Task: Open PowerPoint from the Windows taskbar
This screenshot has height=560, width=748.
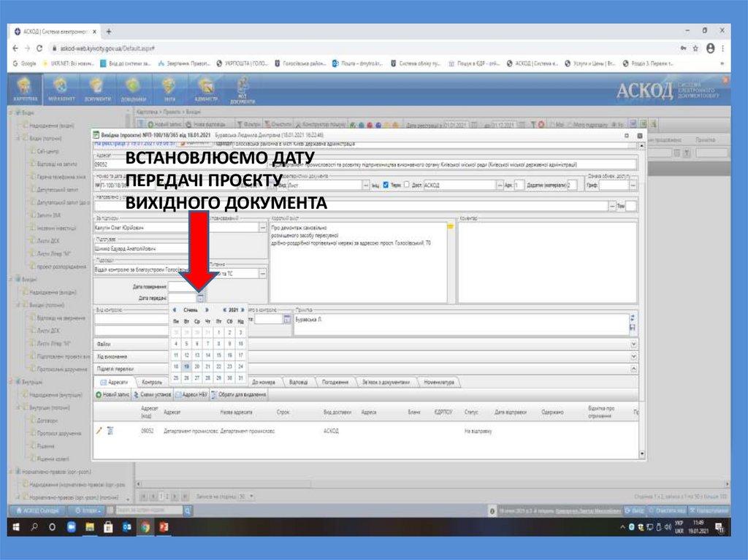Action: [x=164, y=527]
